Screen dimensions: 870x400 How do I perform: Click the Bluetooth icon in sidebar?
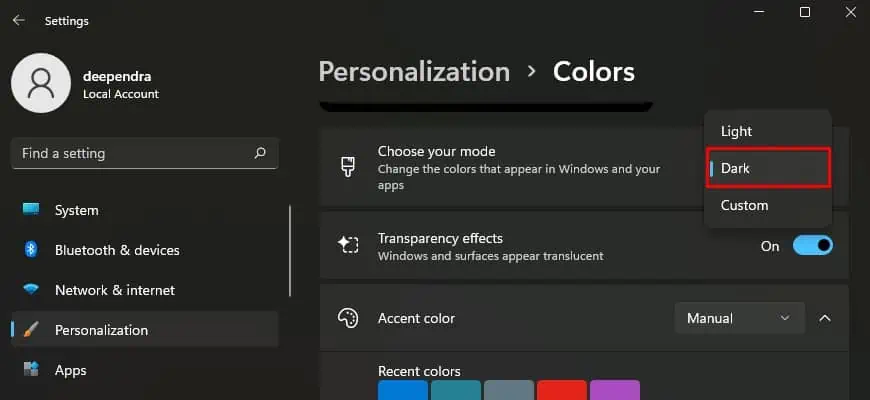tap(31, 250)
